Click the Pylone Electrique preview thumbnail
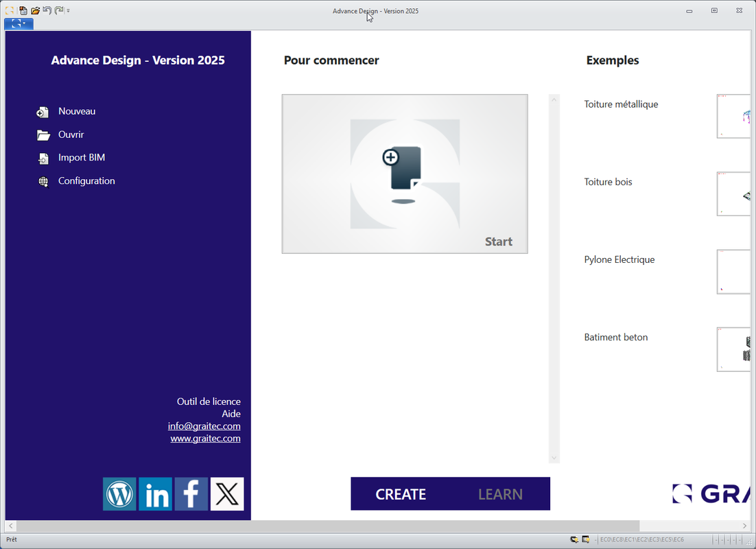 (x=734, y=272)
